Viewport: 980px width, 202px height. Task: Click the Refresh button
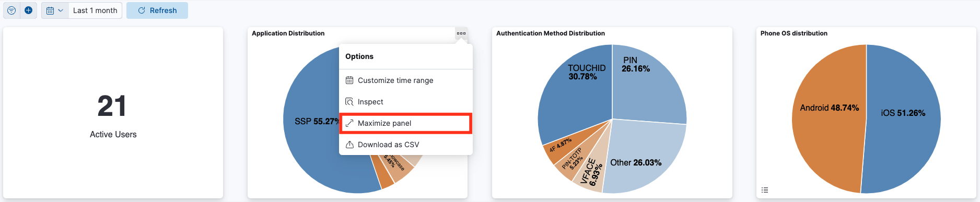pyautogui.click(x=157, y=10)
